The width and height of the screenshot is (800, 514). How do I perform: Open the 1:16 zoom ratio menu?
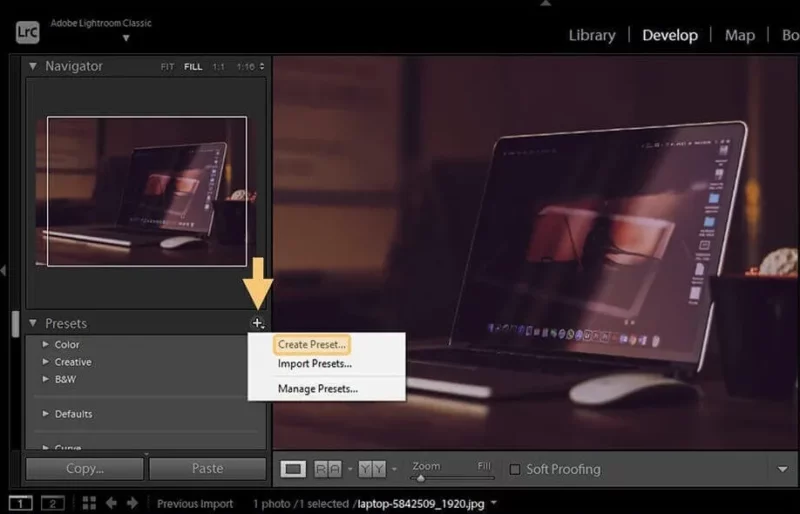(x=250, y=67)
